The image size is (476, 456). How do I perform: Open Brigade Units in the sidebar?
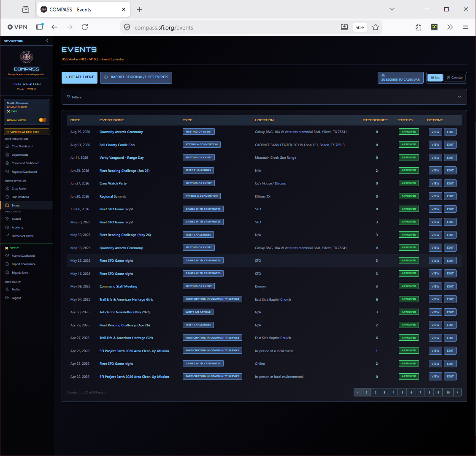click(x=20, y=272)
